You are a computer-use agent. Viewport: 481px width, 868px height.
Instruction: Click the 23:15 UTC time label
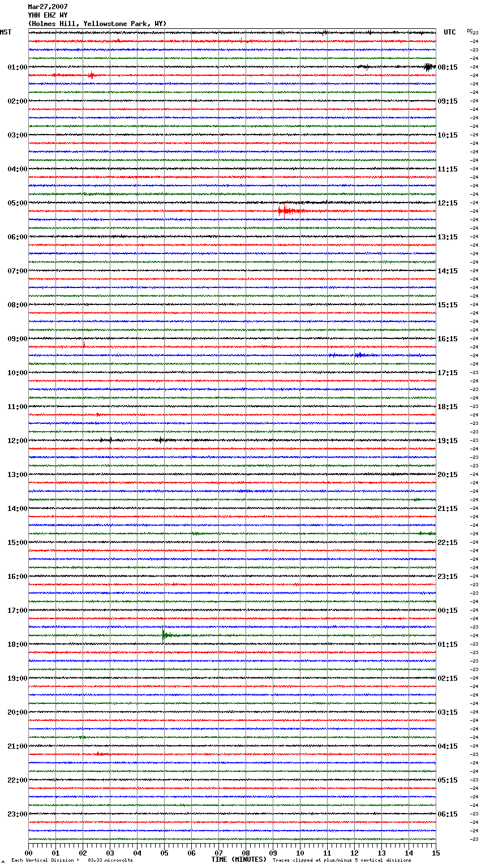[448, 577]
